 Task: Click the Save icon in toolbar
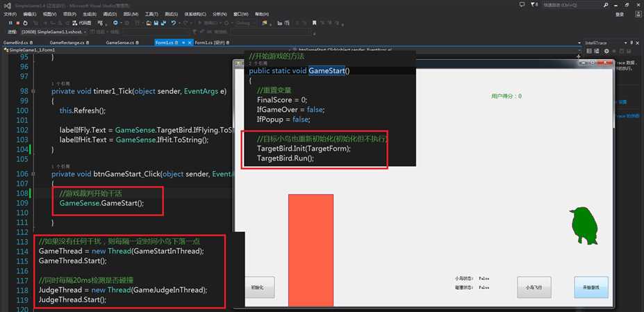tap(156, 24)
